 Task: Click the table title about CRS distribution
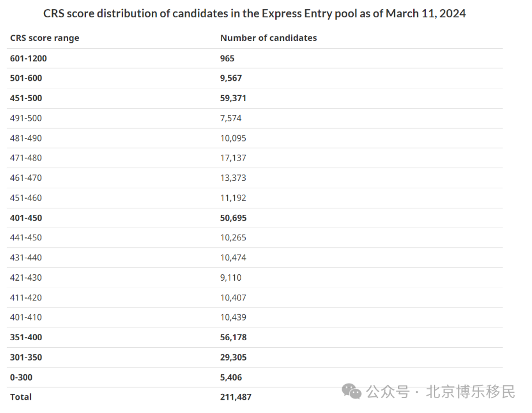coord(254,14)
